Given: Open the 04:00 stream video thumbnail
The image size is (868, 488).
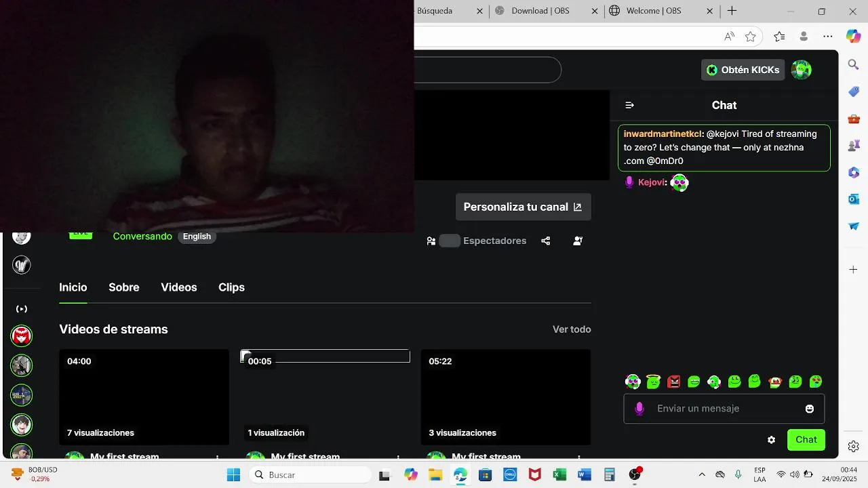Looking at the screenshot, I should pyautogui.click(x=144, y=397).
